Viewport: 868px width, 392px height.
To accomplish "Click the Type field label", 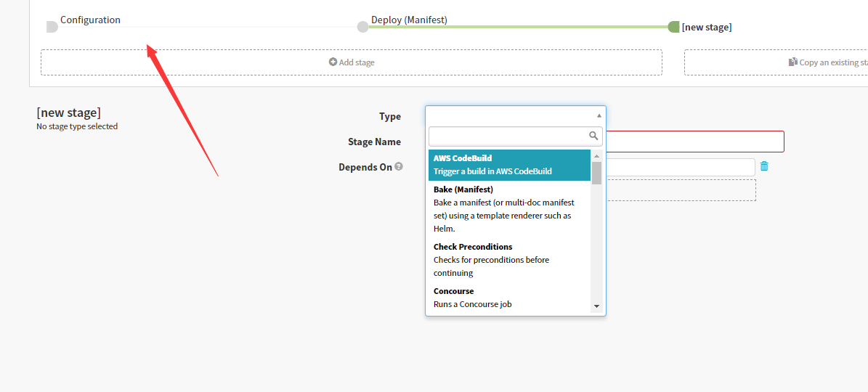I will [x=390, y=117].
